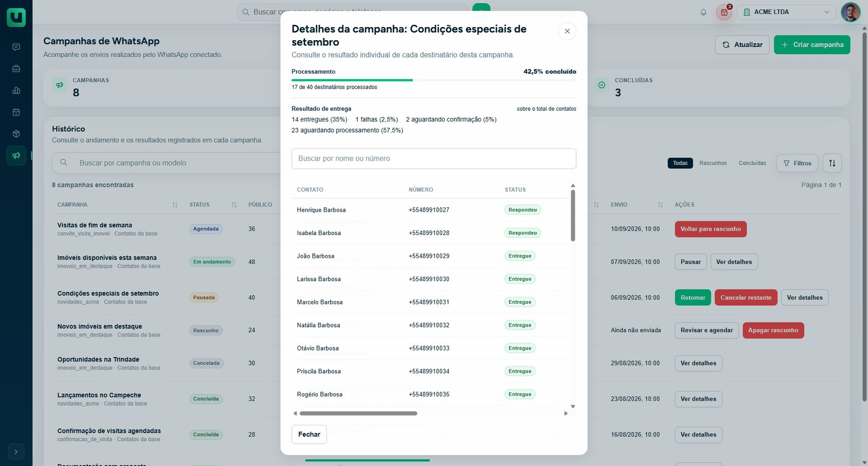Viewport: 868px width, 466px height.
Task: Click the dialog's vertical scrollbar thumb
Action: [x=573, y=215]
